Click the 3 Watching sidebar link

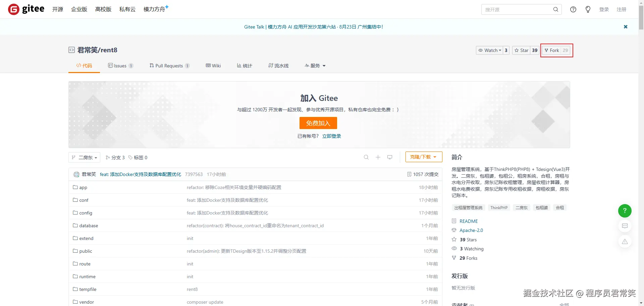(x=472, y=249)
